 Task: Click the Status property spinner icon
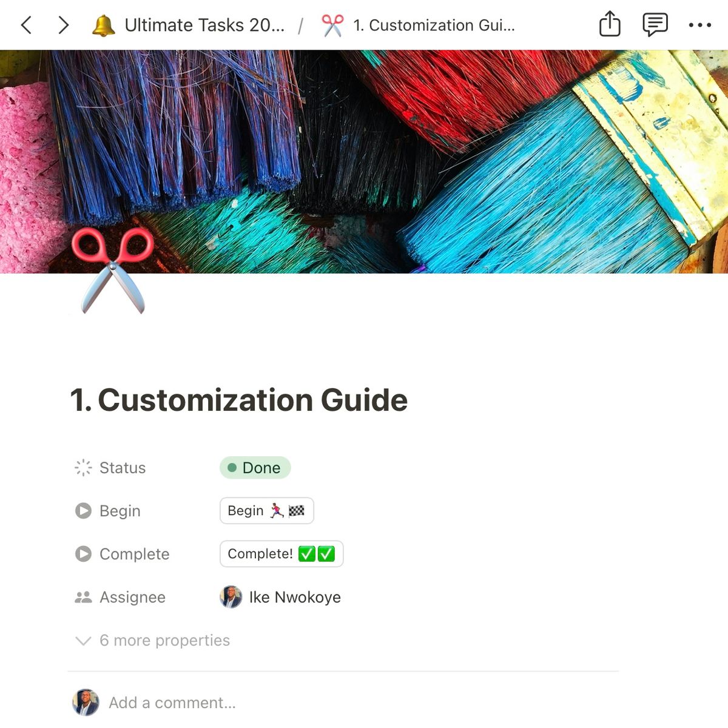(x=83, y=468)
